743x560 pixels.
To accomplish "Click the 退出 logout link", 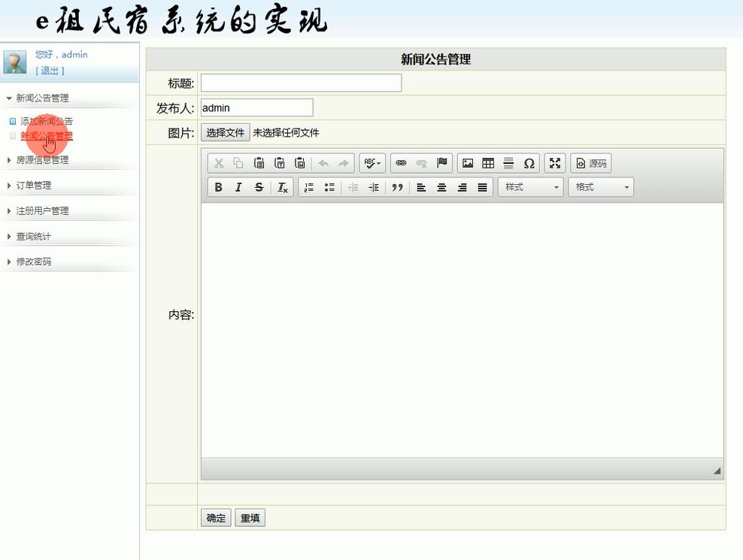I will click(x=50, y=71).
